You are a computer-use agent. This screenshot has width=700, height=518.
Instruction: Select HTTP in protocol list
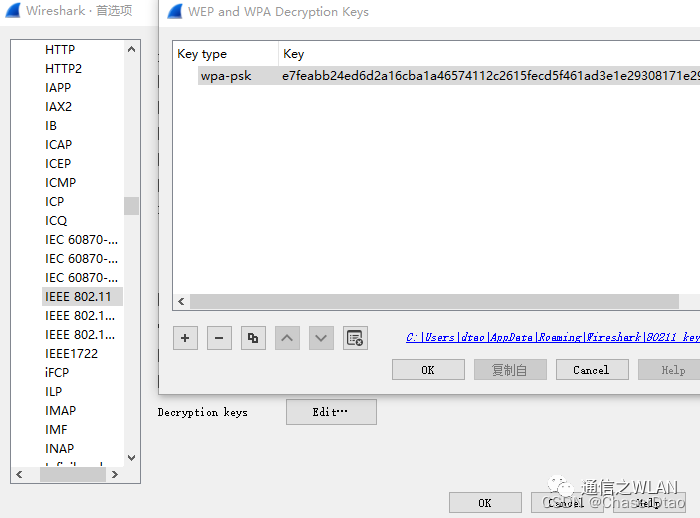[x=60, y=50]
